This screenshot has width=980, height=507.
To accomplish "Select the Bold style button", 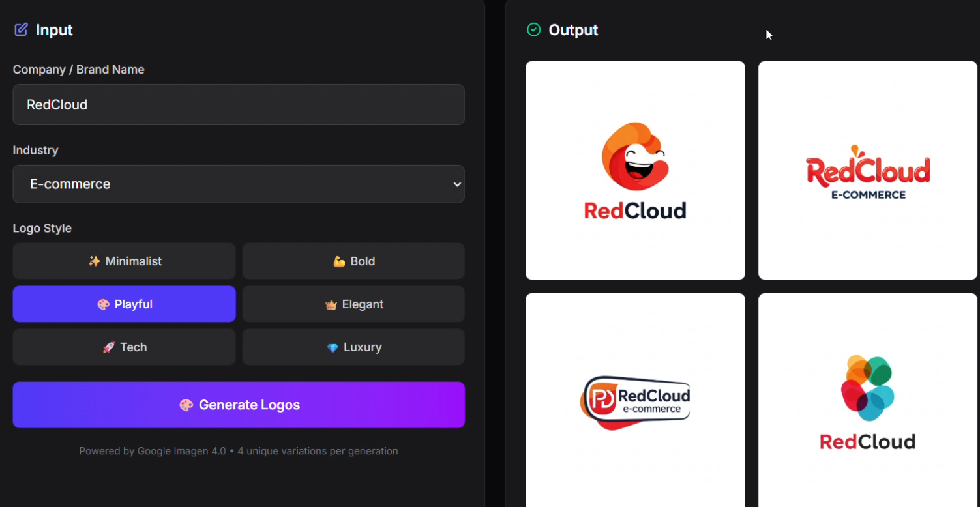I will pos(353,261).
